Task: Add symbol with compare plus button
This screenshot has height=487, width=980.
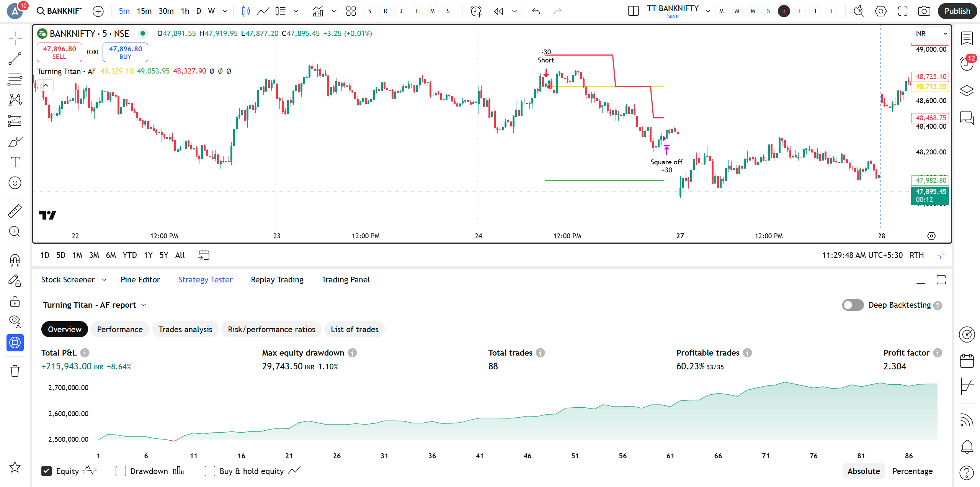Action: (98, 11)
